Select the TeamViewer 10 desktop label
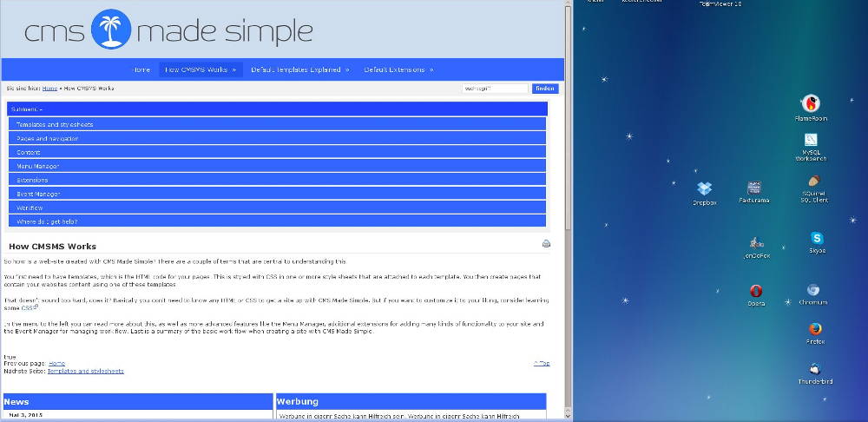The width and height of the screenshot is (868, 422). [x=720, y=3]
